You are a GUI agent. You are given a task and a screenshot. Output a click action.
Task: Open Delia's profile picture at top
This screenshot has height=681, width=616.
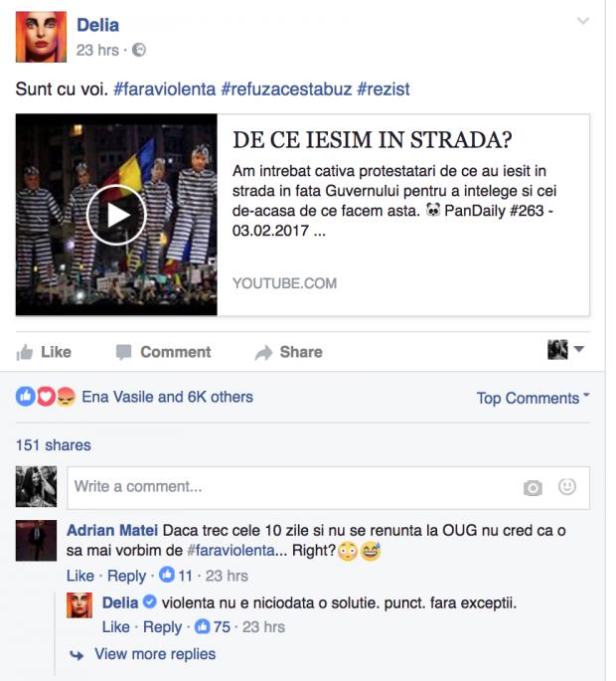[x=42, y=37]
